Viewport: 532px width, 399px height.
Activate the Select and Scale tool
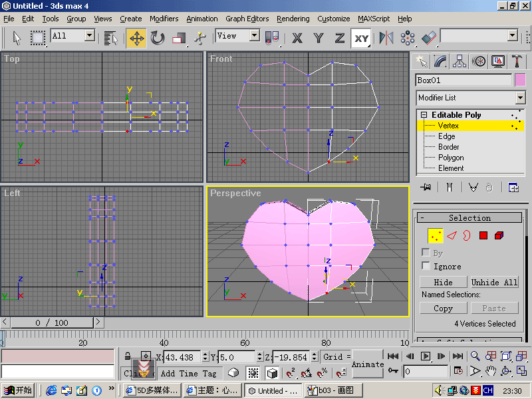click(179, 38)
